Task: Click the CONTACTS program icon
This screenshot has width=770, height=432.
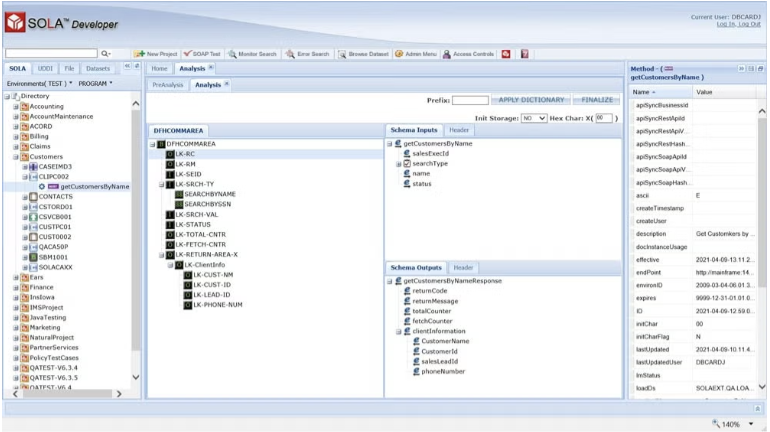Action: point(33,197)
